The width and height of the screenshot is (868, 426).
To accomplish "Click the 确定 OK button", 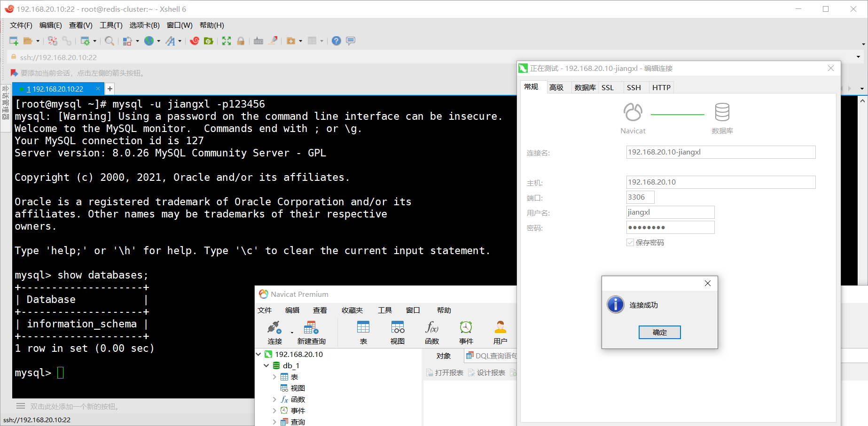I will pyautogui.click(x=660, y=332).
